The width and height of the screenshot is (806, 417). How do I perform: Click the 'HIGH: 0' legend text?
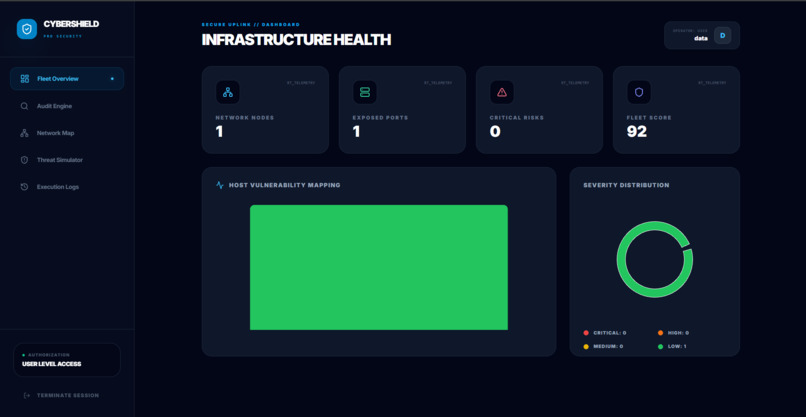click(x=678, y=333)
